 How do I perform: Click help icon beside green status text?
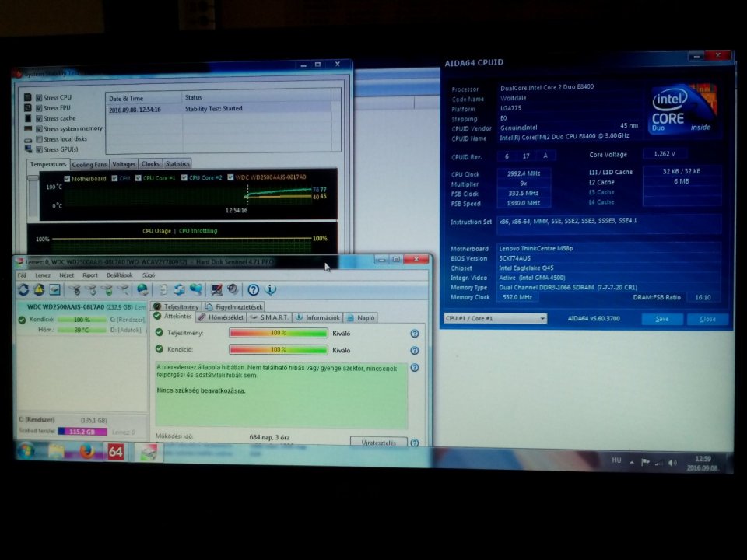click(415, 368)
